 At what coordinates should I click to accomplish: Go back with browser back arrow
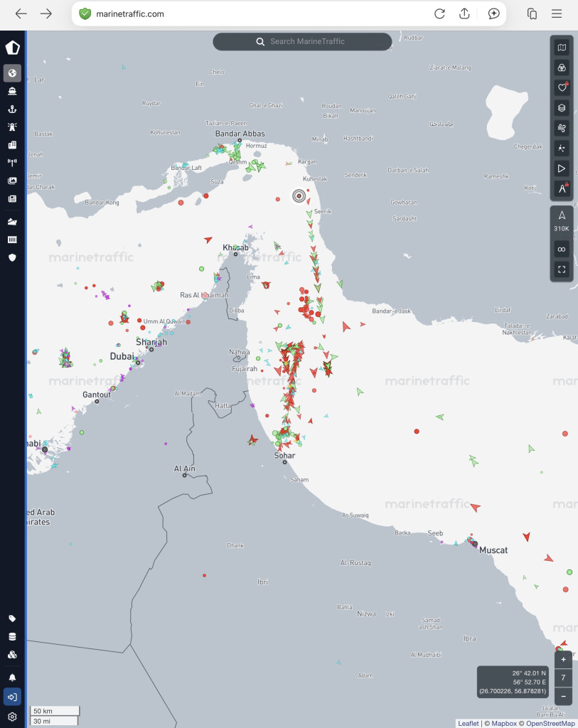(21, 14)
